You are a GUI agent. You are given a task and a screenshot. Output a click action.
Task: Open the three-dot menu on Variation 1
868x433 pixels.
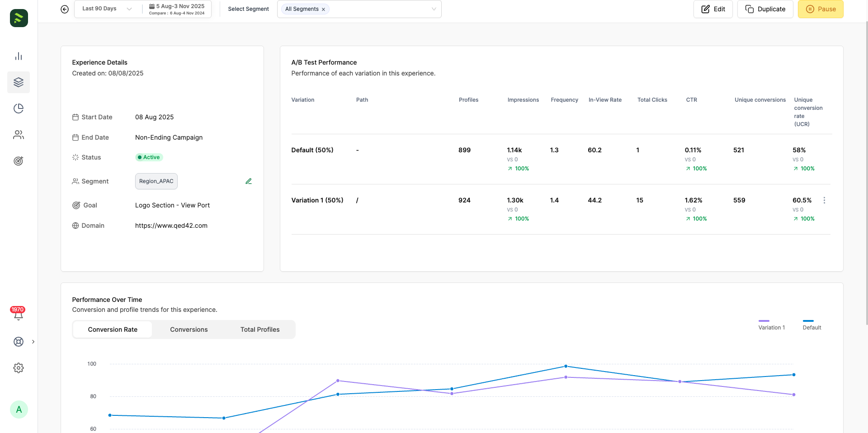click(x=824, y=200)
